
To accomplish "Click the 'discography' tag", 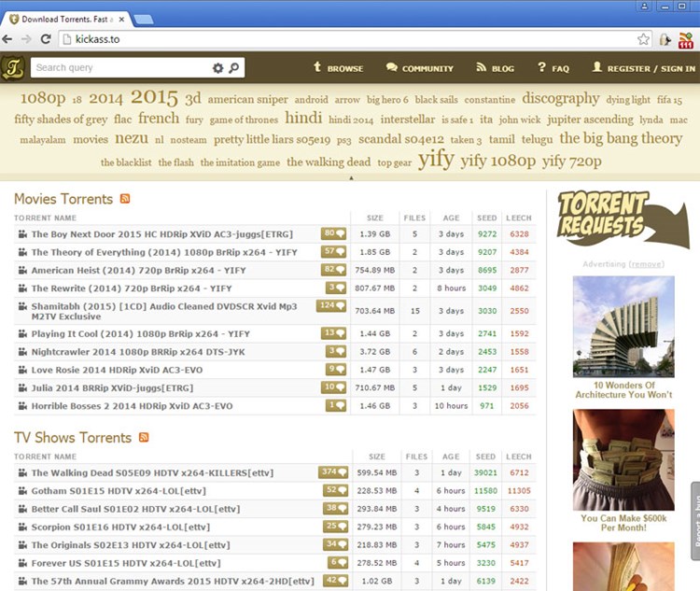I will (561, 98).
